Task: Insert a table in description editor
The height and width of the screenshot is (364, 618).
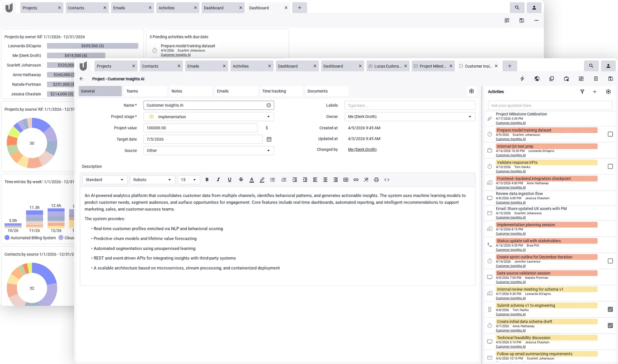Action: tap(346, 180)
